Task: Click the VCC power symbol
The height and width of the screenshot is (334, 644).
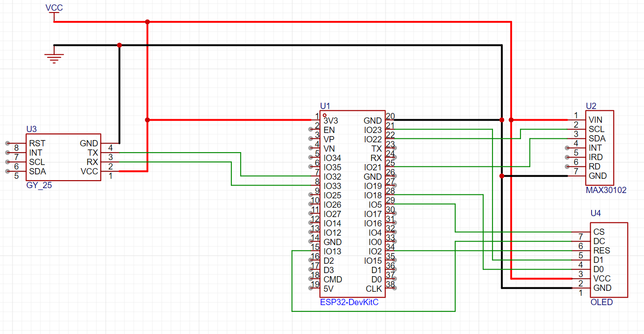Action: (54, 13)
